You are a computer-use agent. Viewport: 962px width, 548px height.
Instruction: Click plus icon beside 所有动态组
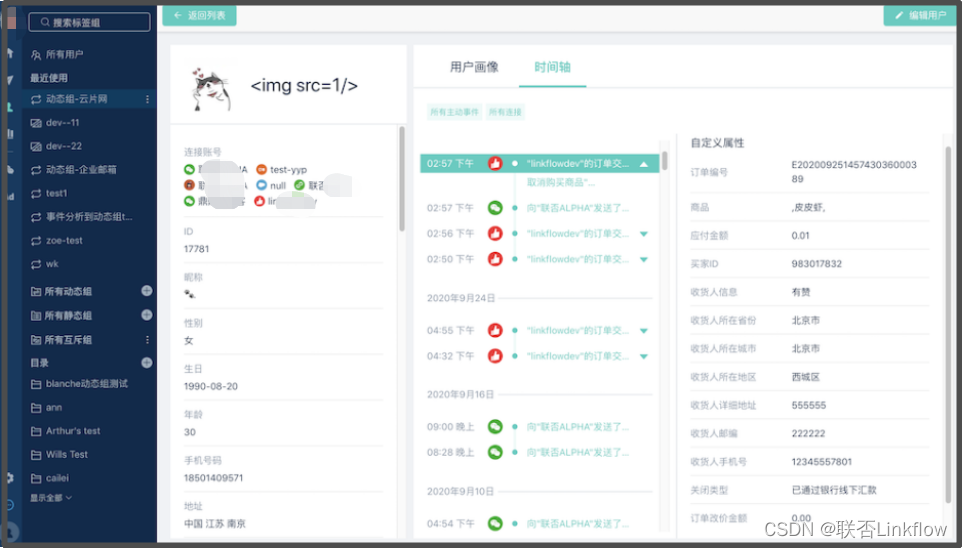click(x=147, y=291)
